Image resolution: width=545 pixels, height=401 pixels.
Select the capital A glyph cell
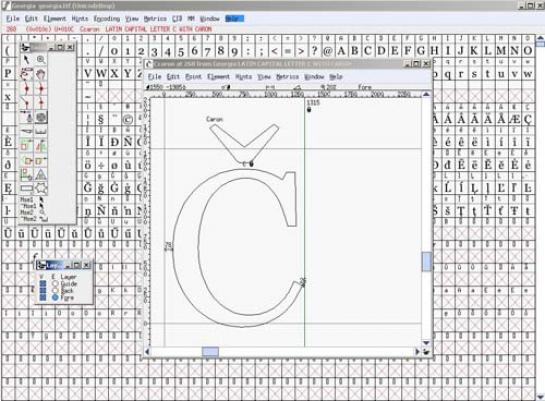341,51
